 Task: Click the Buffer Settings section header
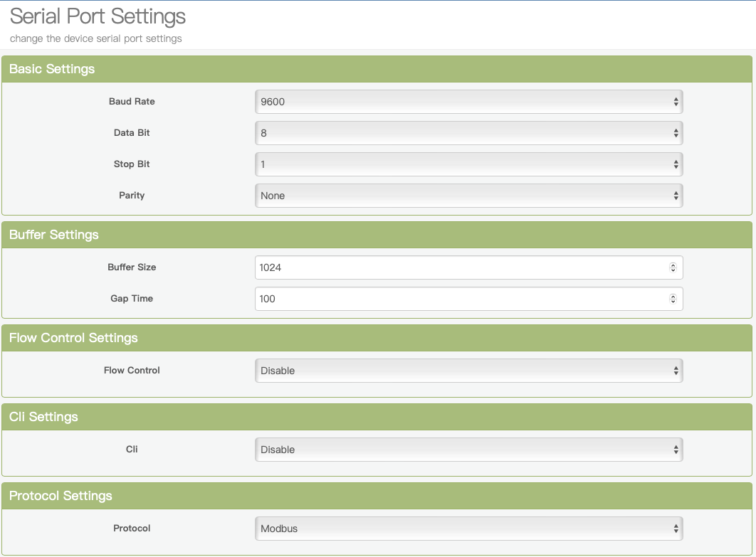377,235
